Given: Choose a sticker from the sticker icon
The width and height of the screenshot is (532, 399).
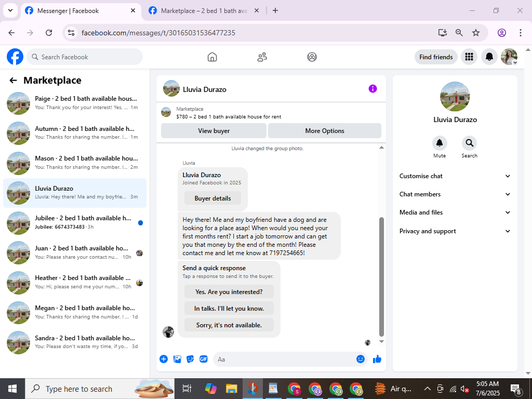Looking at the screenshot, I should [x=190, y=359].
